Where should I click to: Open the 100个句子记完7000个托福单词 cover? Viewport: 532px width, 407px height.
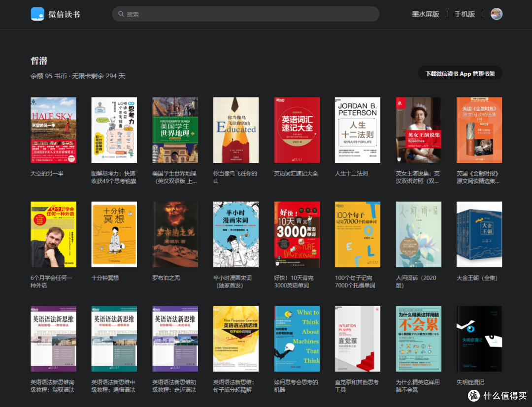tap(358, 235)
